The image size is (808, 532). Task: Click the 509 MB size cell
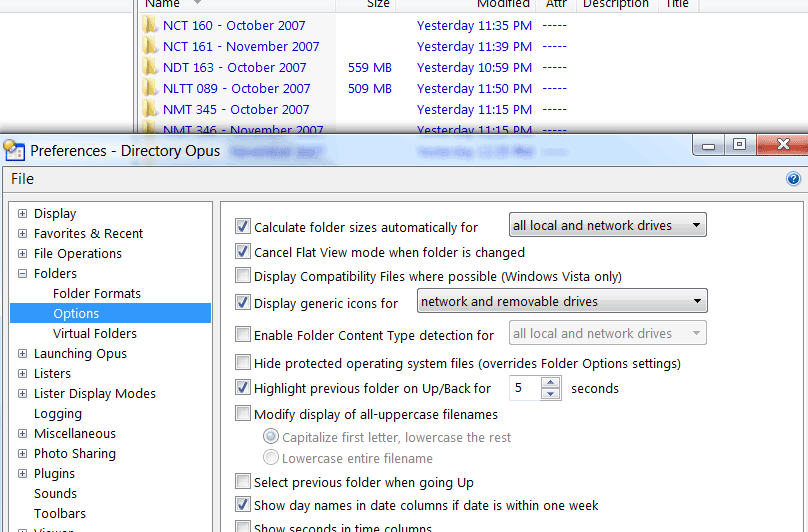pyautogui.click(x=370, y=89)
